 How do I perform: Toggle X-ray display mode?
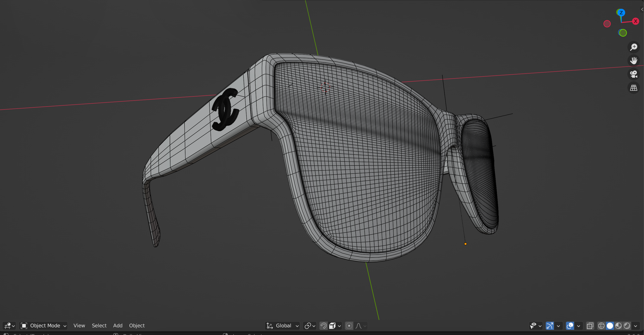pos(590,326)
